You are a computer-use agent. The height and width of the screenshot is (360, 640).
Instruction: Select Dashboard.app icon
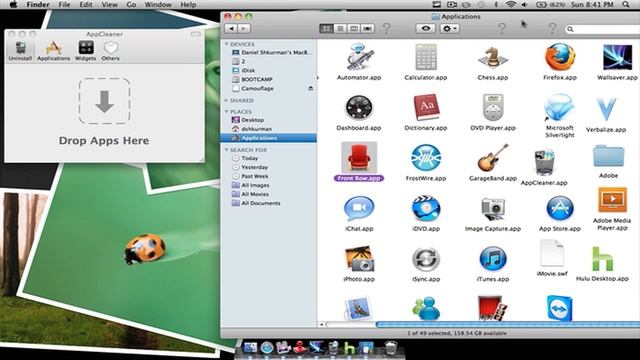click(359, 108)
